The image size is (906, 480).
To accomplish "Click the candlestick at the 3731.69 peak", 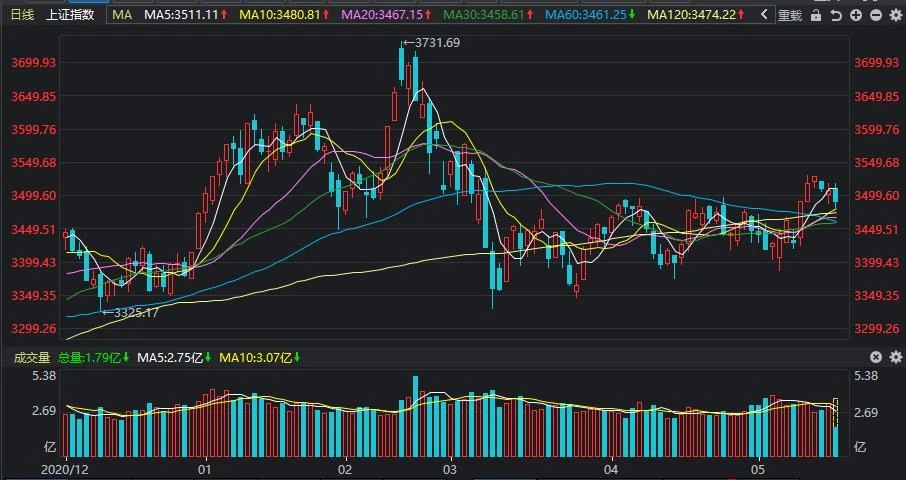I will pos(401,64).
